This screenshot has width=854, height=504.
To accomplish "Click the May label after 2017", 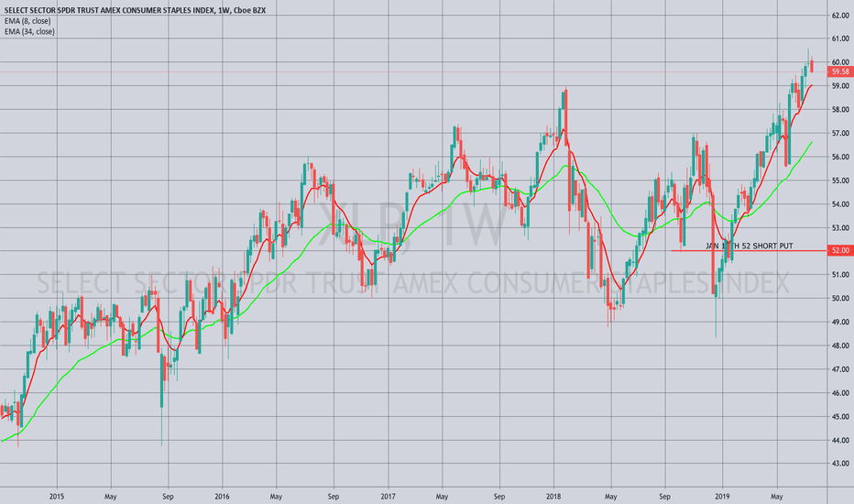I will pos(443,497).
